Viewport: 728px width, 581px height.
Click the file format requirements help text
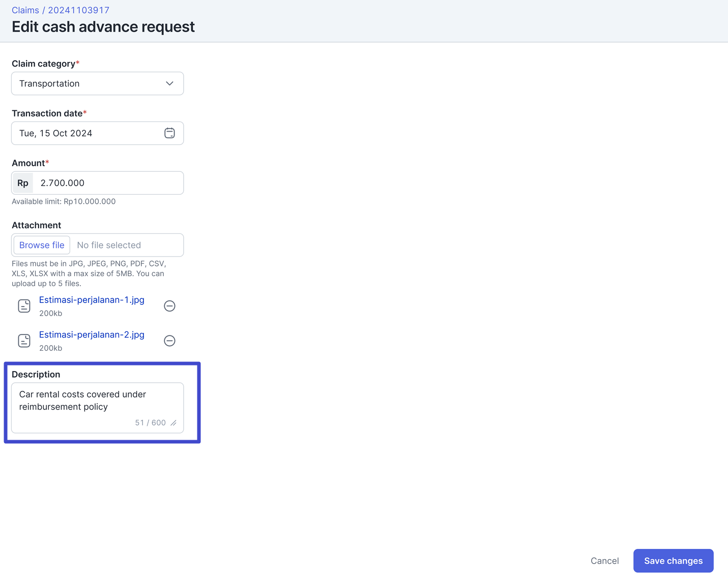tap(89, 273)
